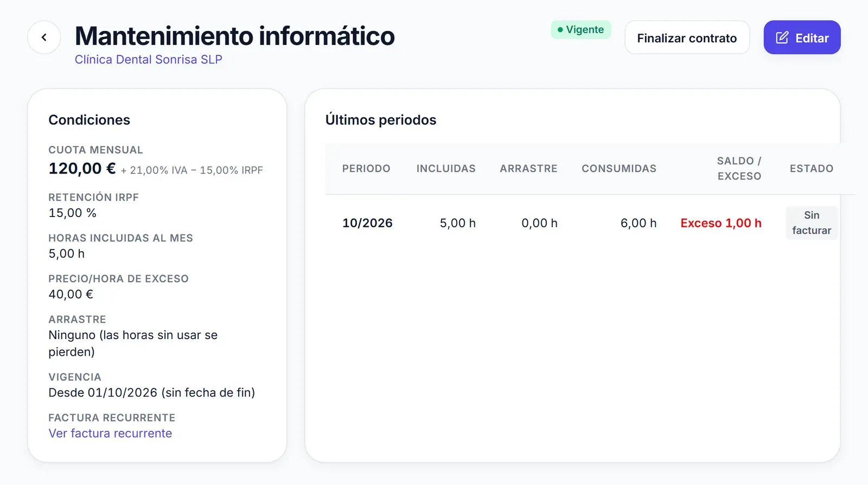Click the 5,00 h value under Horas incluidas al mes
Image resolution: width=868 pixels, height=485 pixels.
(67, 254)
